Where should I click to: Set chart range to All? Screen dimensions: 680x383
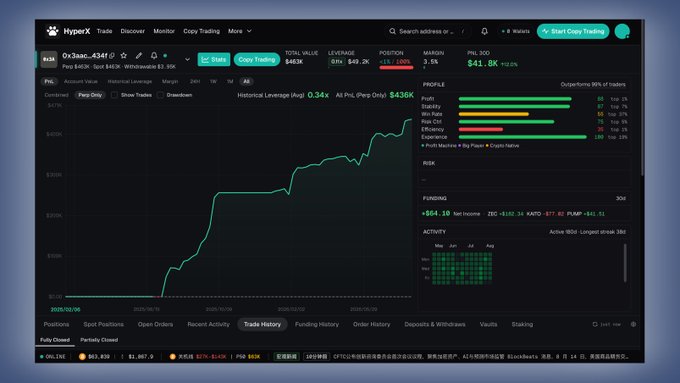246,82
